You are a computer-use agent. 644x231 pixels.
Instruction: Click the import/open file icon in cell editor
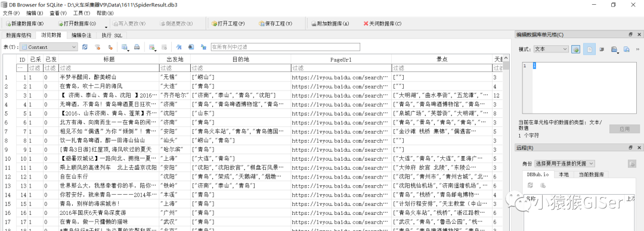pos(614,49)
